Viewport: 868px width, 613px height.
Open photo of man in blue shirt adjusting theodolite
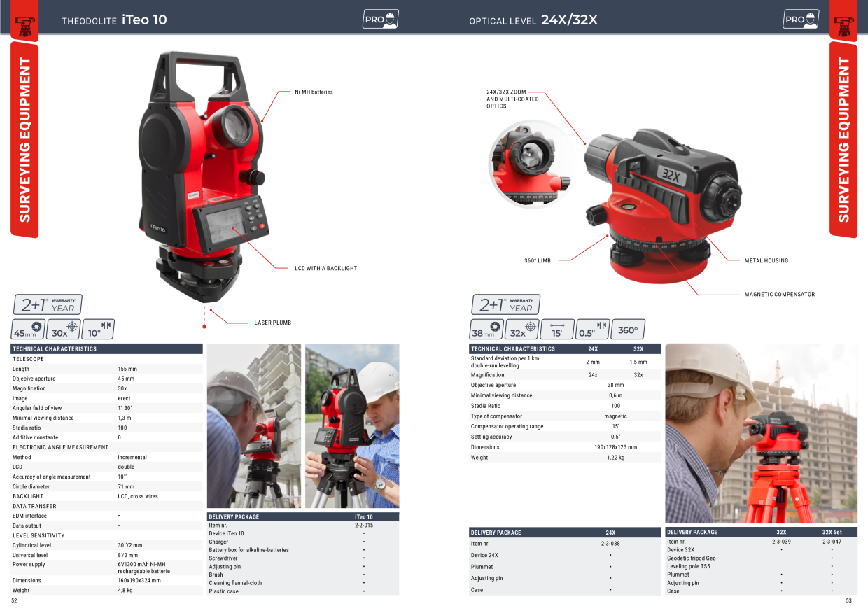point(352,425)
